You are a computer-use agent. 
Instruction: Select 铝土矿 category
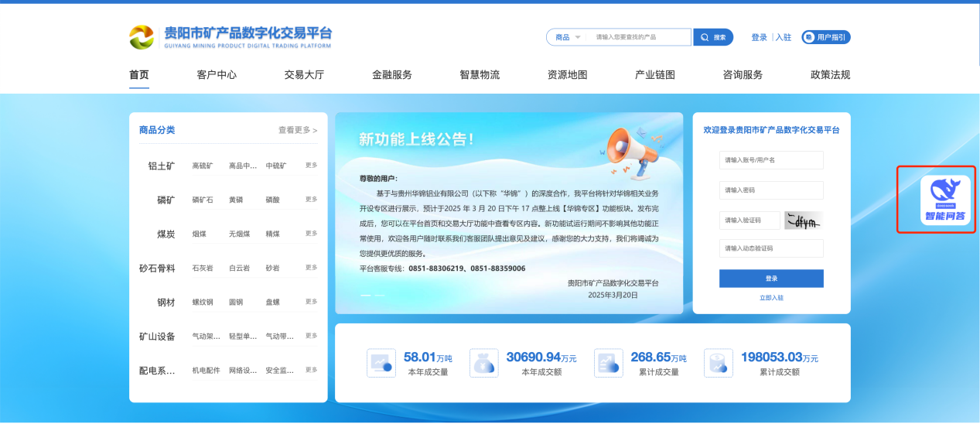click(x=162, y=166)
